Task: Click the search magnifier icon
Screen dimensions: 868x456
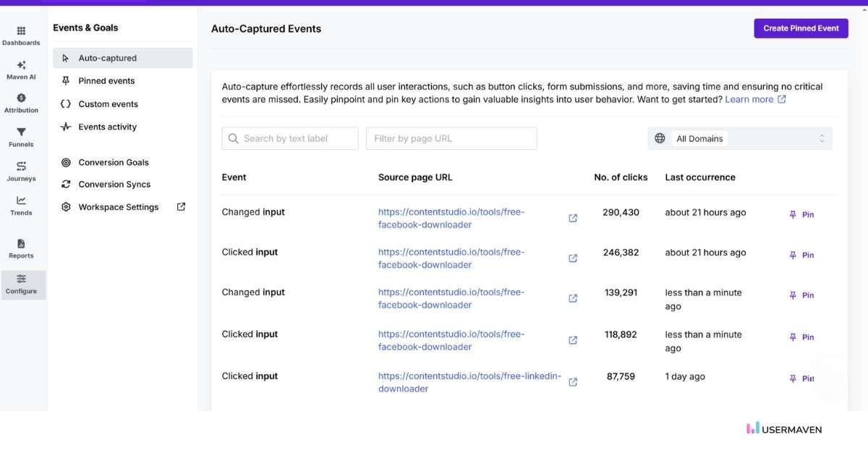Action: coord(234,138)
